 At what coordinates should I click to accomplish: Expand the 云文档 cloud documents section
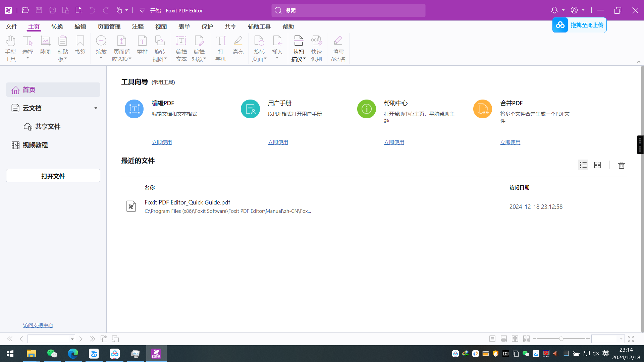coord(96,108)
